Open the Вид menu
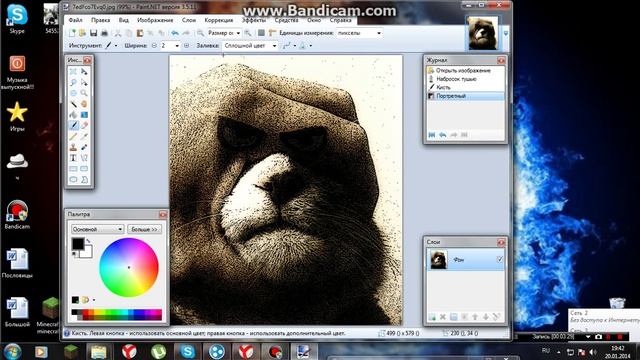This screenshot has height=360, width=640. (124, 20)
